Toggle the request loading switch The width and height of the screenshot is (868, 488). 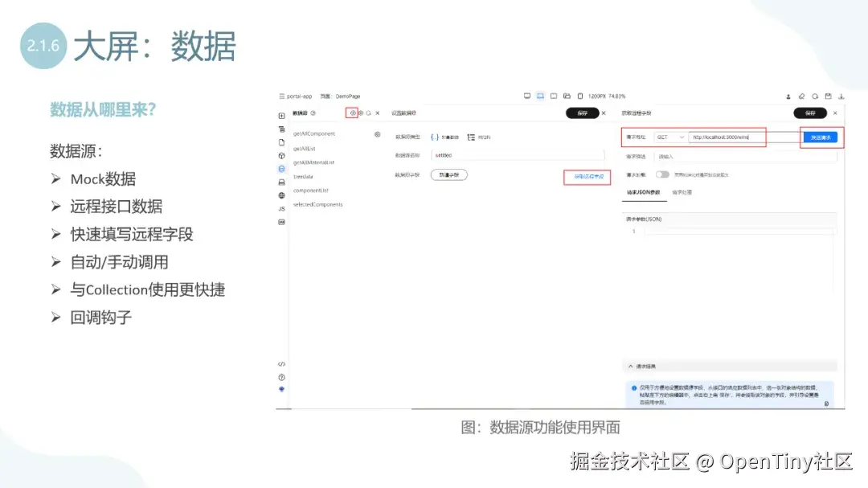tap(661, 174)
